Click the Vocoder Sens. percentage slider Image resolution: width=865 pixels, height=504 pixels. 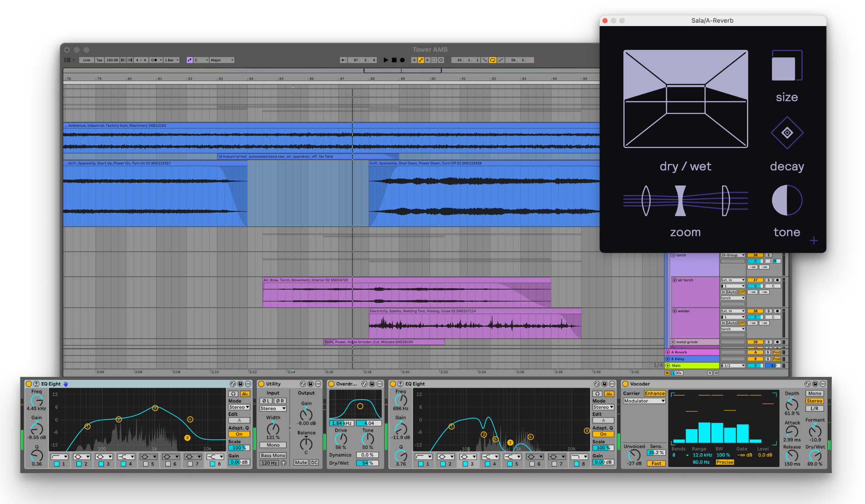click(656, 453)
